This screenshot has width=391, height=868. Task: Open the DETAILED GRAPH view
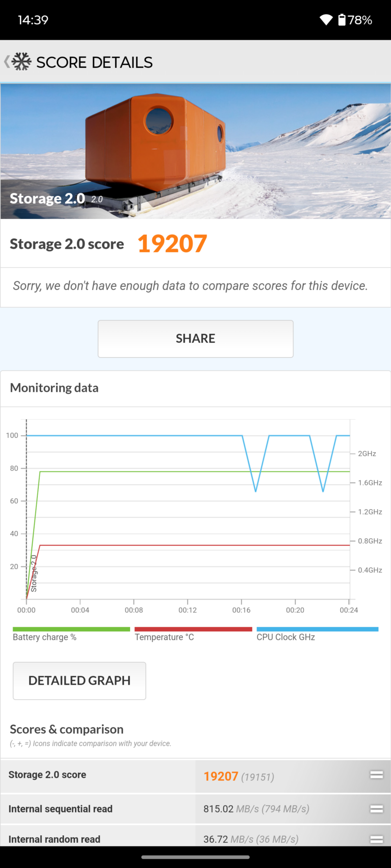pyautogui.click(x=79, y=680)
